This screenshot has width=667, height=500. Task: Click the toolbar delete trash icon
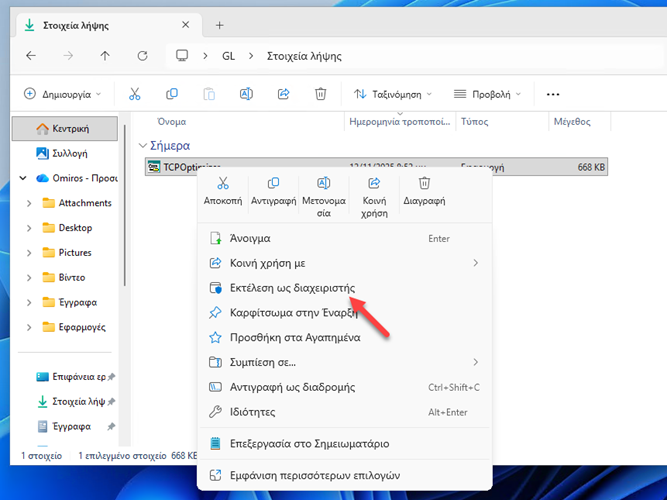(x=320, y=94)
